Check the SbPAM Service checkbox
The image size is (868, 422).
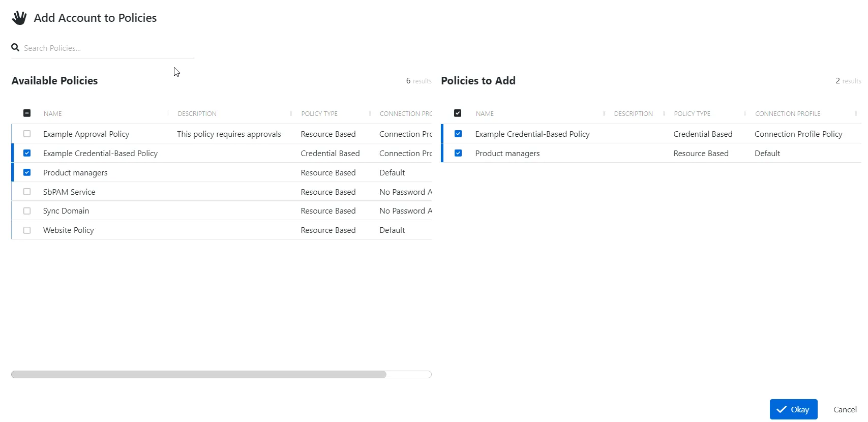coord(27,192)
